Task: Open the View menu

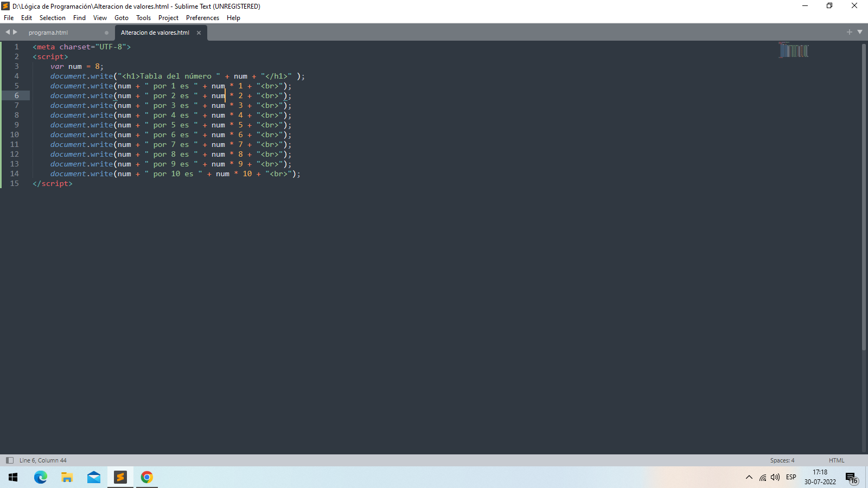Action: (100, 18)
